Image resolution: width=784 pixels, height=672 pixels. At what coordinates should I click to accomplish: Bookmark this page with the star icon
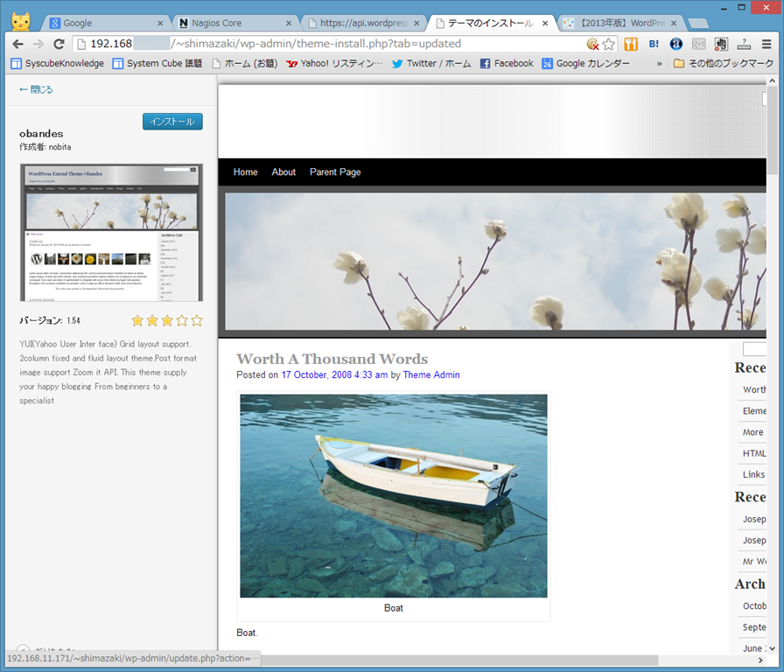click(608, 45)
